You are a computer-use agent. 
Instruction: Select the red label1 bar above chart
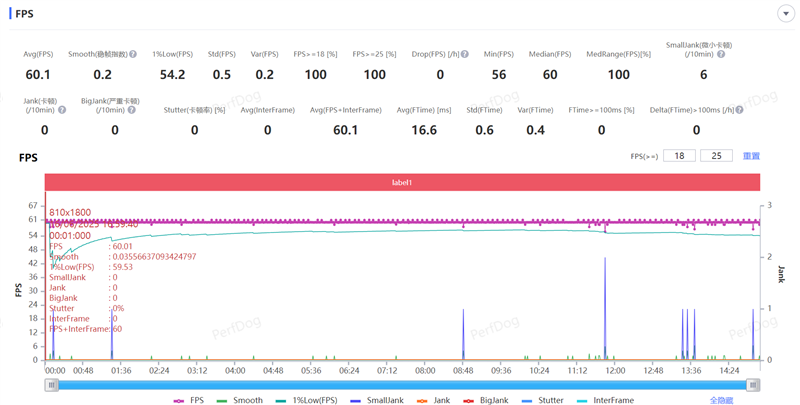coord(402,182)
